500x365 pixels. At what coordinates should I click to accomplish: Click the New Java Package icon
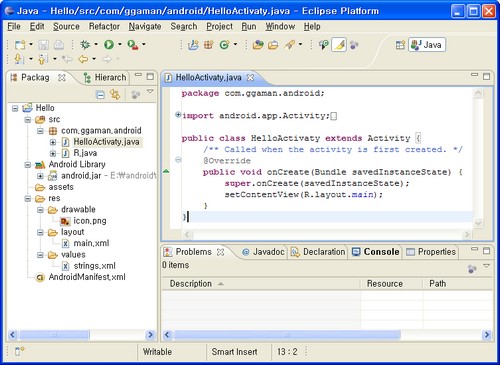209,45
